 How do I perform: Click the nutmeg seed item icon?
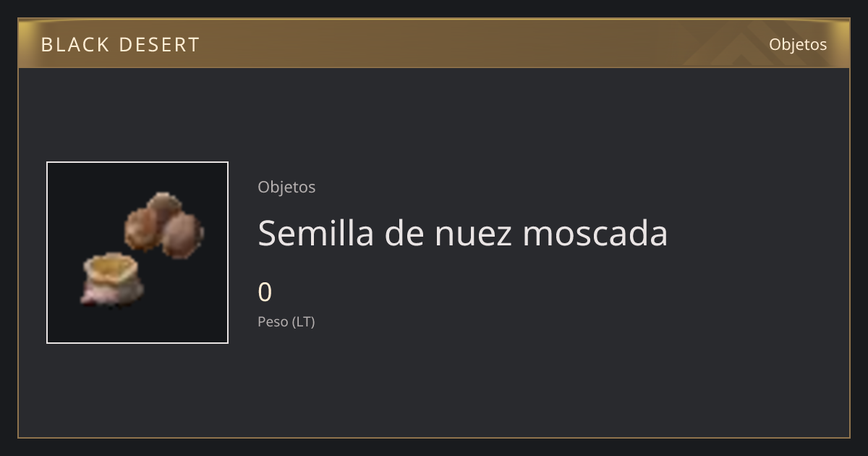142,248
